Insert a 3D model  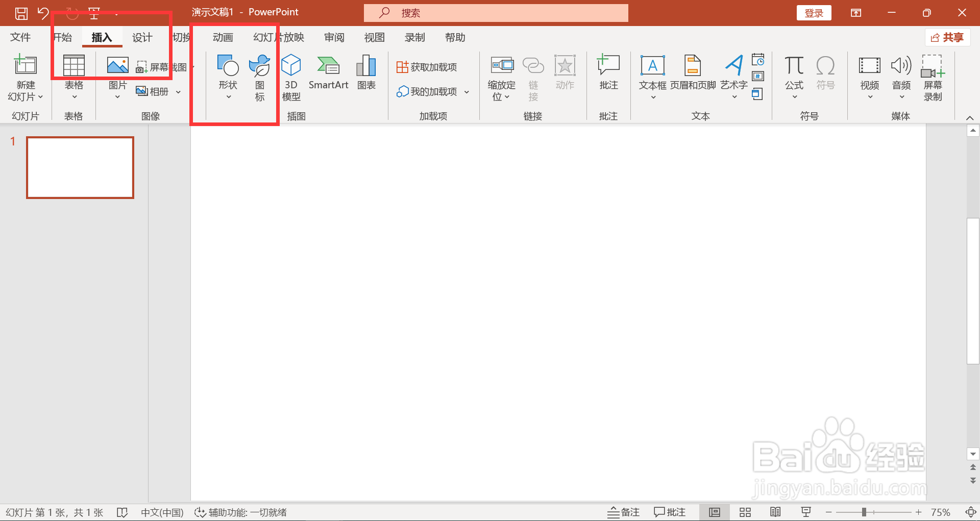tap(291, 78)
